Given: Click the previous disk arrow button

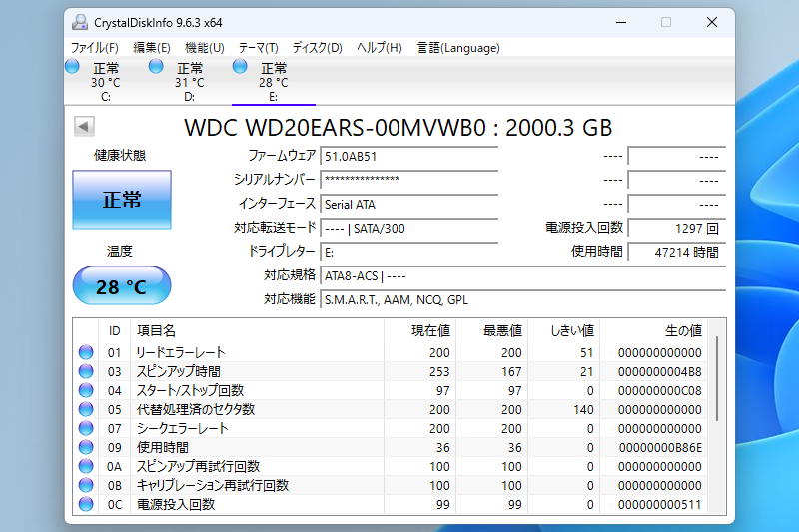Looking at the screenshot, I should click(x=84, y=126).
